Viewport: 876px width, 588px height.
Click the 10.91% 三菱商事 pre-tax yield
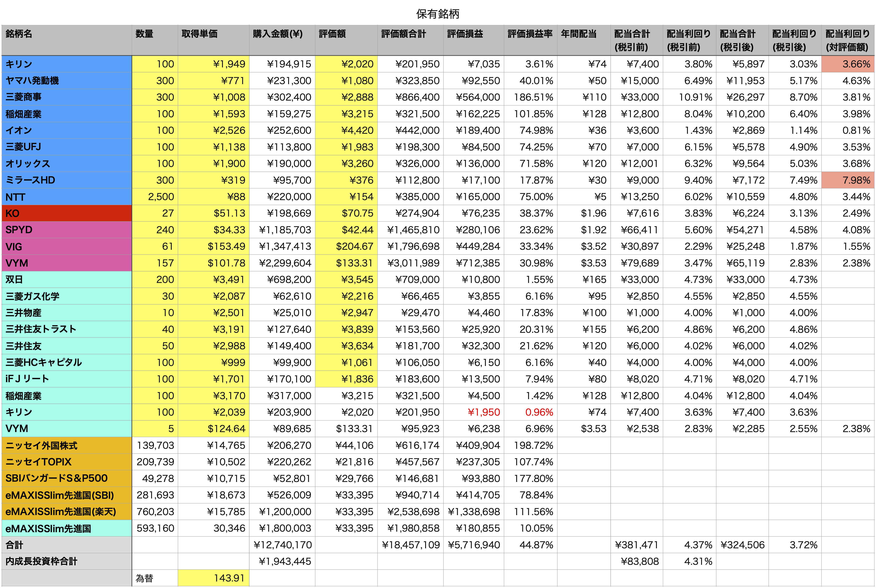click(x=689, y=97)
